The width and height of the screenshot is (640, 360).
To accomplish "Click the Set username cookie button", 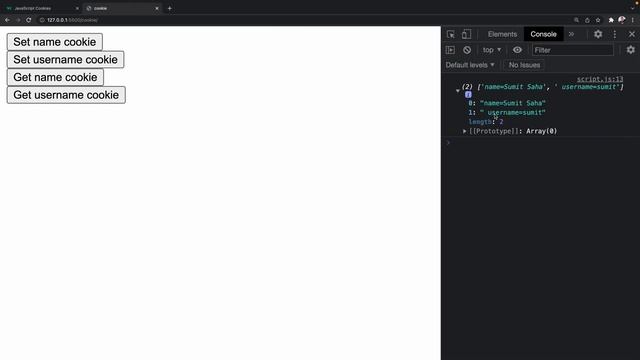I will pyautogui.click(x=65, y=60).
